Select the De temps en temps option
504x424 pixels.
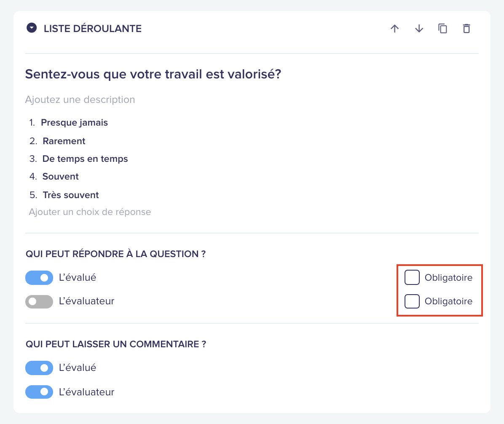(85, 159)
